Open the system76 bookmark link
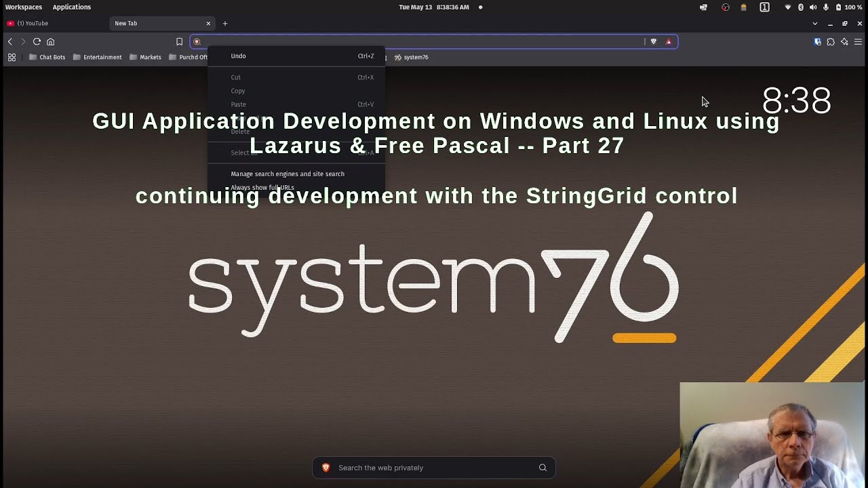 point(412,57)
